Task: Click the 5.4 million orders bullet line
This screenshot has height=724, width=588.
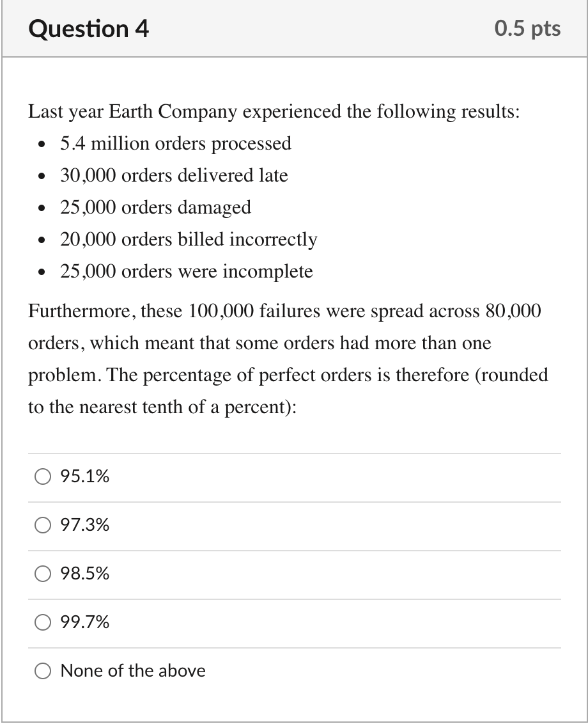Action: click(176, 143)
